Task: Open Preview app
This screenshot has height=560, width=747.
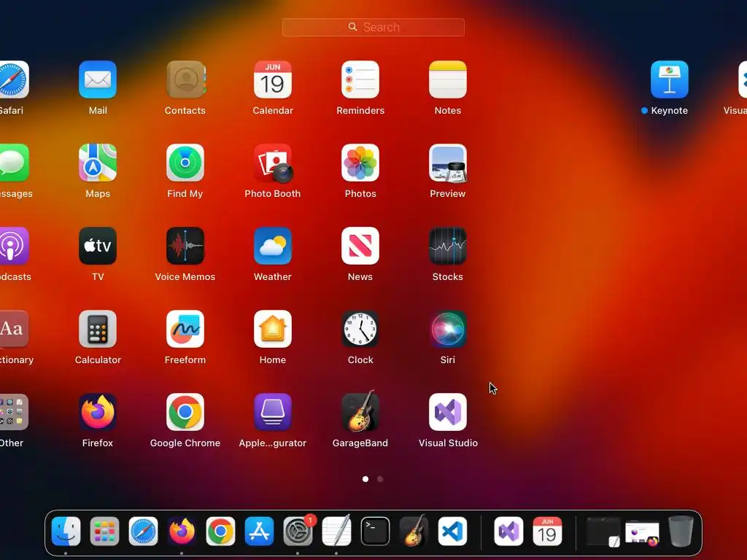Action: [x=448, y=163]
